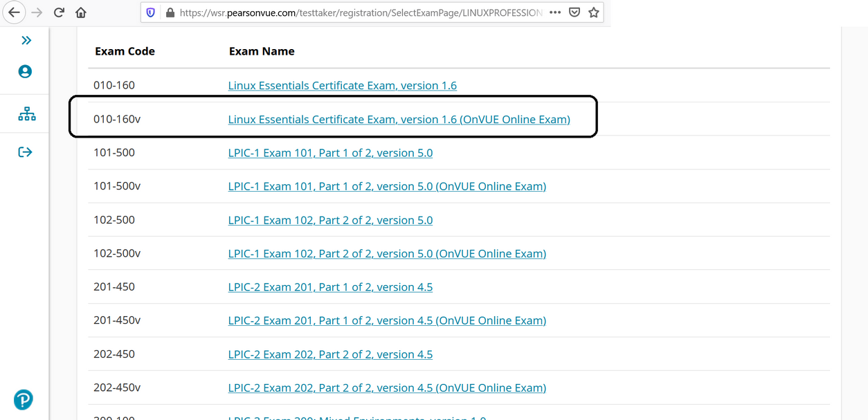Select exam code 101-500v cell
868x420 pixels.
(x=117, y=185)
